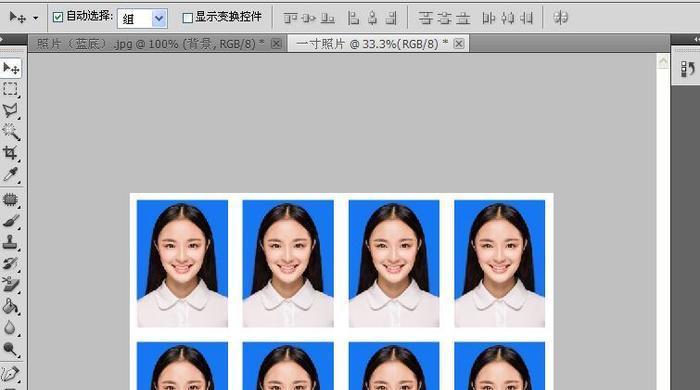The image size is (700, 390).
Task: Switch to the 一寸照片 @ 33.3% tab
Action: [x=372, y=44]
